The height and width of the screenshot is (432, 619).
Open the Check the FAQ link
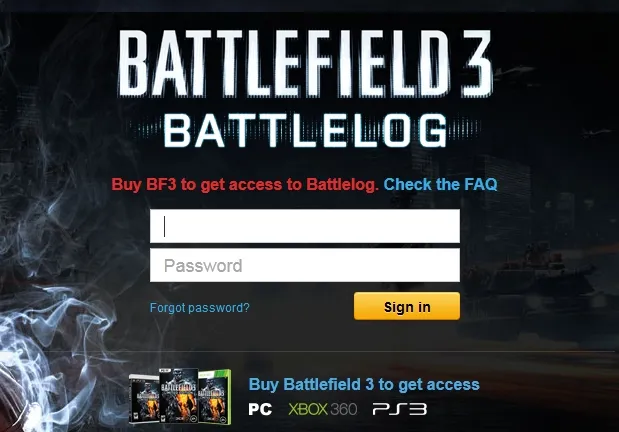tap(440, 184)
